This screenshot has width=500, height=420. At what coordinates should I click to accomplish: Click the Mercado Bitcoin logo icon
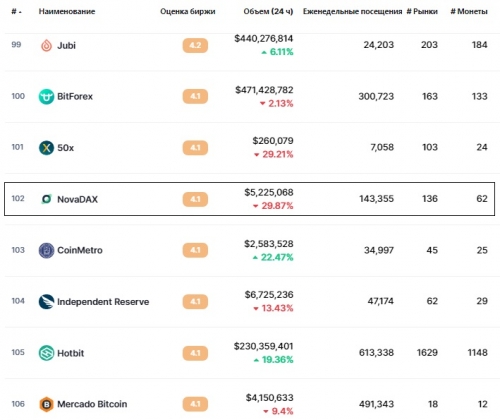[46, 404]
